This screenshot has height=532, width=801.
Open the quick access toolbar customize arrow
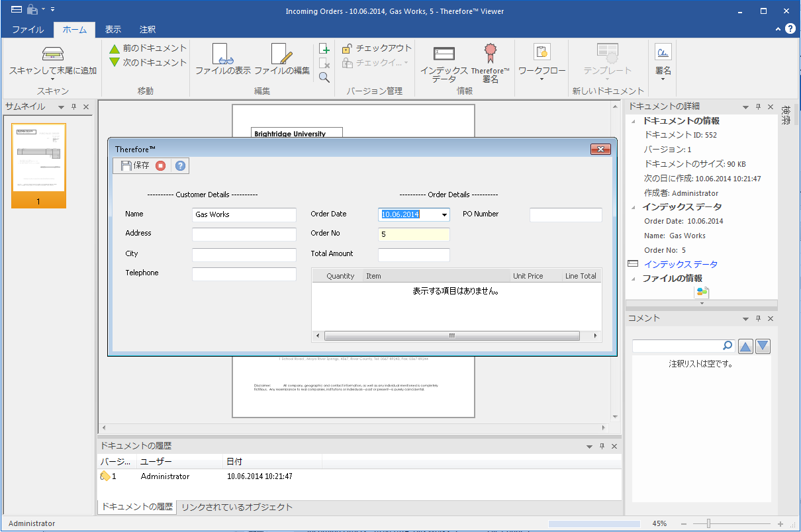[x=52, y=10]
